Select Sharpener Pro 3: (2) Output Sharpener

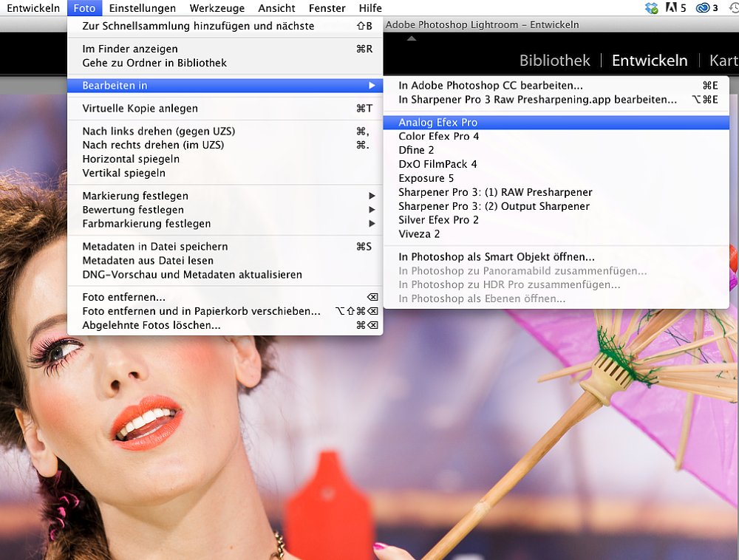tap(556, 206)
